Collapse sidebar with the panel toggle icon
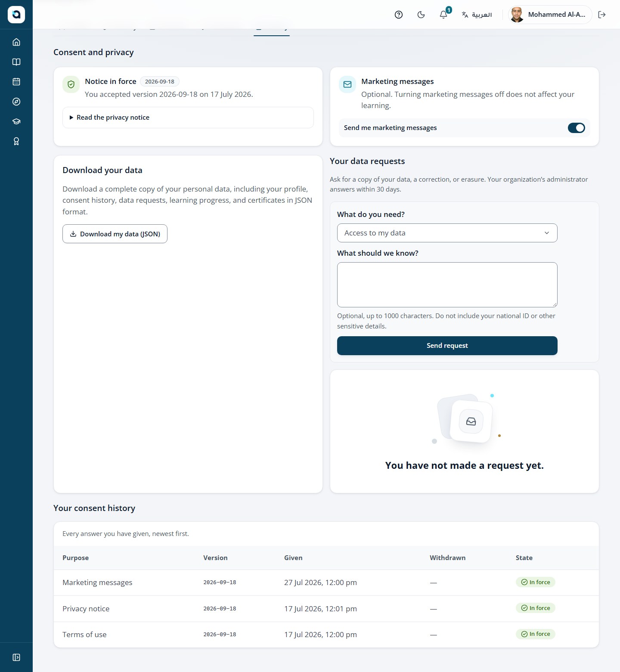620x672 pixels. click(x=16, y=657)
